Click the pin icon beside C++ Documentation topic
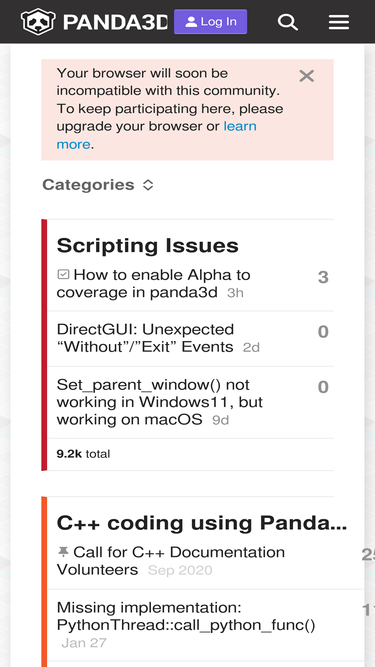The width and height of the screenshot is (375, 667). coord(63,552)
